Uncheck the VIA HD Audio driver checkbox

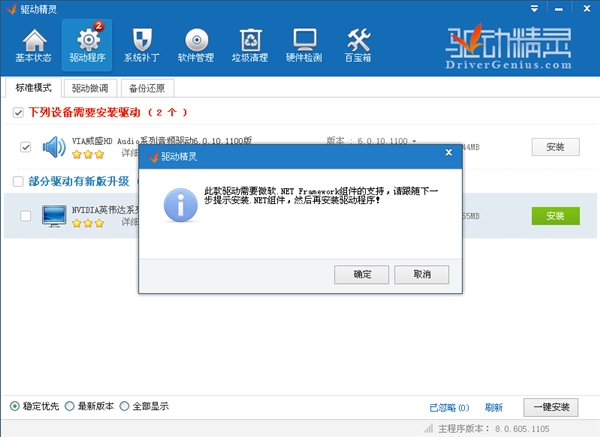(26, 148)
